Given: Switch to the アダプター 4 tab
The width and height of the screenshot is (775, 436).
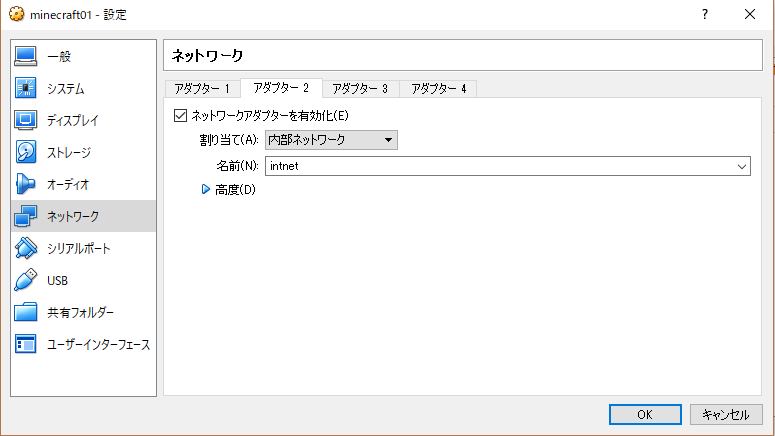Looking at the screenshot, I should (x=438, y=89).
